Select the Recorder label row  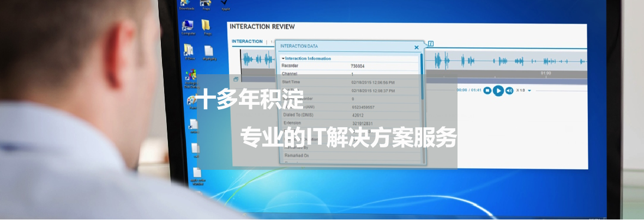(290, 66)
